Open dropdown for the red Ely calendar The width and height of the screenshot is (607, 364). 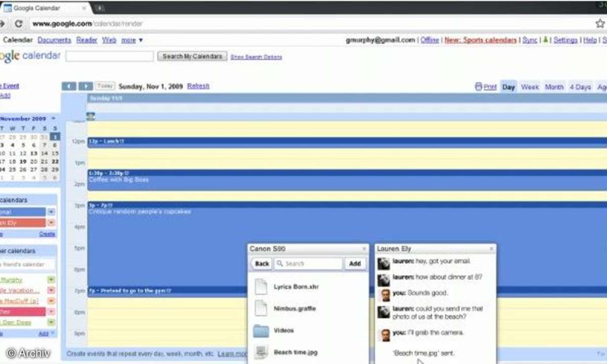pyautogui.click(x=51, y=223)
